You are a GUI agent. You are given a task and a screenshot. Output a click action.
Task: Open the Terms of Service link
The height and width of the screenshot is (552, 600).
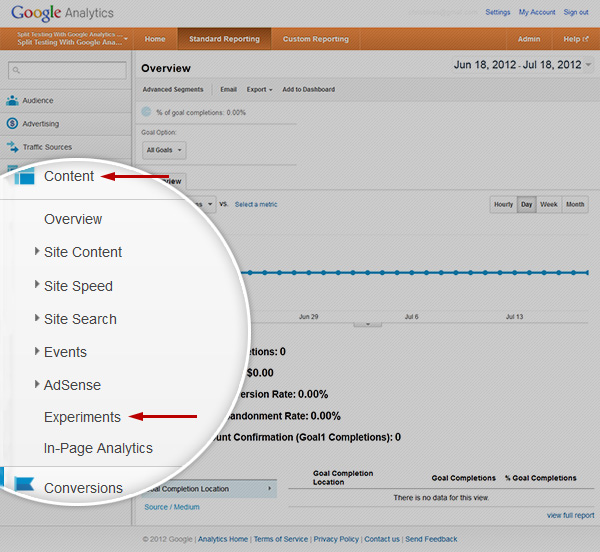[x=281, y=539]
